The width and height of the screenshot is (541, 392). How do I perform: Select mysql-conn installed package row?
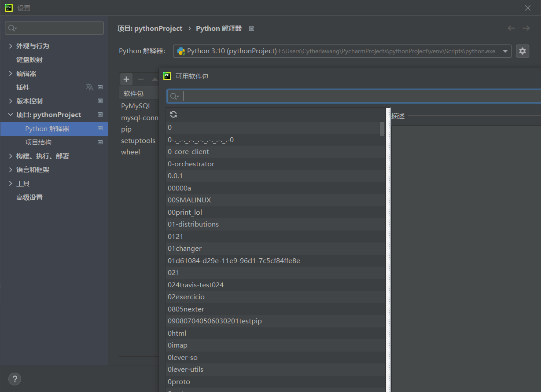click(139, 117)
